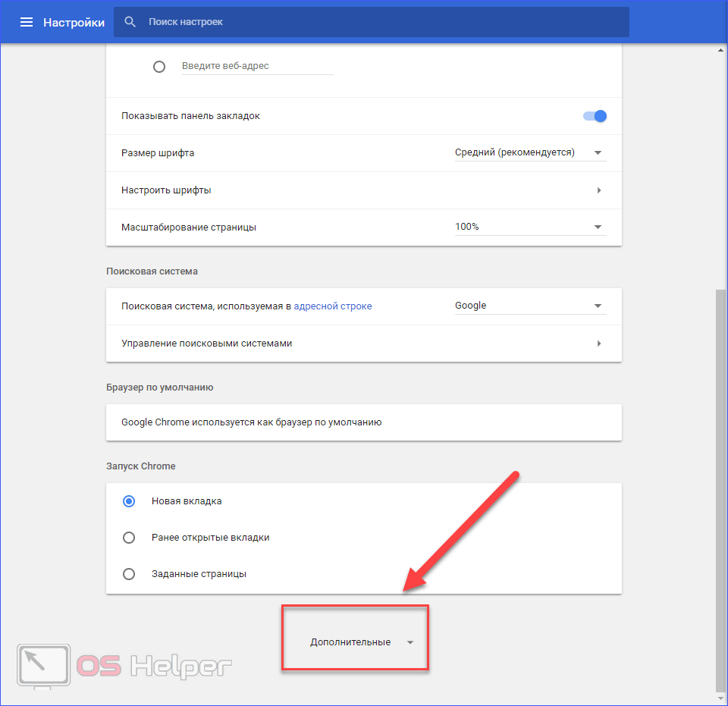Viewport: 728px width, 706px height.
Task: Open the Размер шрифта dropdown
Action: tap(529, 153)
